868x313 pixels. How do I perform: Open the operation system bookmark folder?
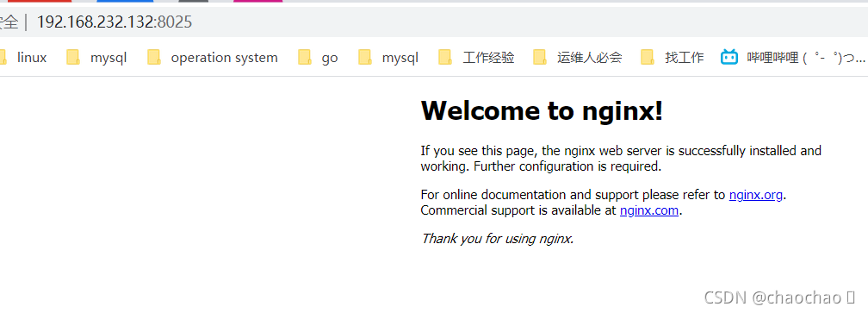click(213, 57)
